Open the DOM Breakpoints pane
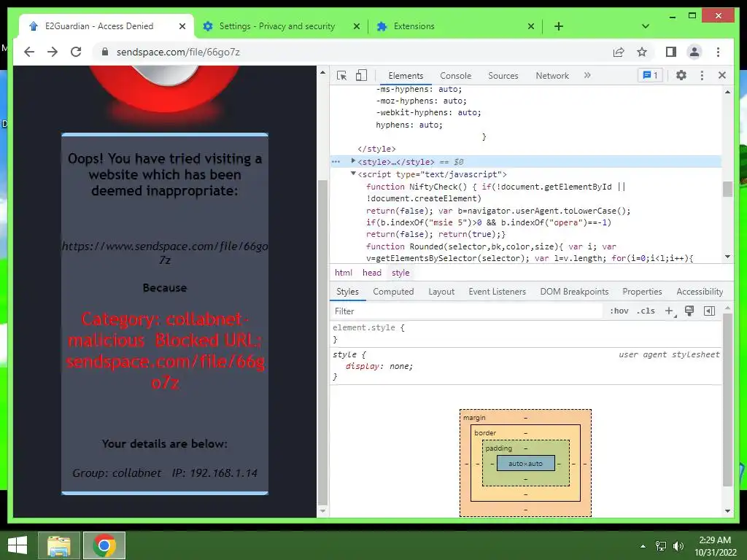 tap(574, 292)
